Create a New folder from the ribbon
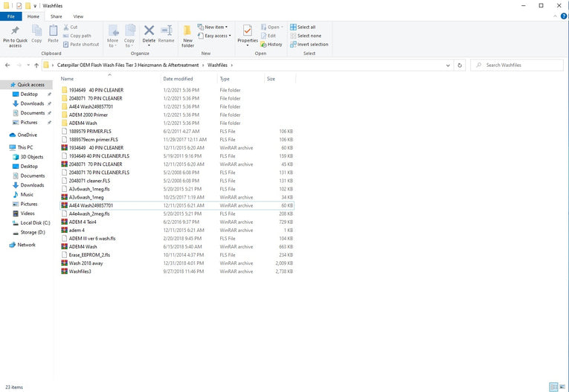Image resolution: width=569 pixels, height=392 pixels. (187, 35)
